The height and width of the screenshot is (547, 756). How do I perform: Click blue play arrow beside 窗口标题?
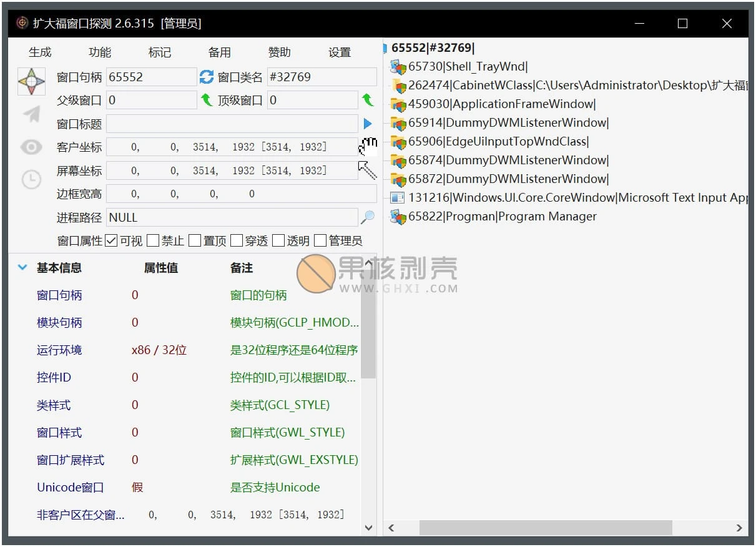point(368,124)
